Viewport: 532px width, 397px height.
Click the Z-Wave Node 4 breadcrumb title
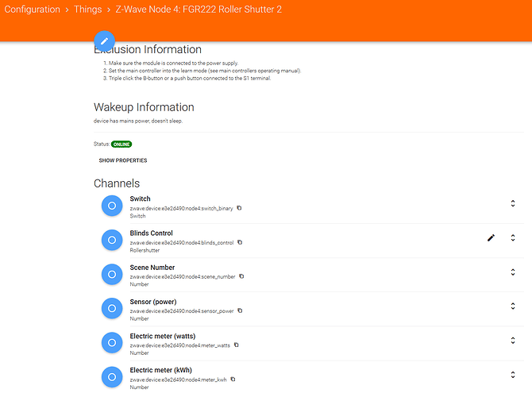[x=199, y=10]
